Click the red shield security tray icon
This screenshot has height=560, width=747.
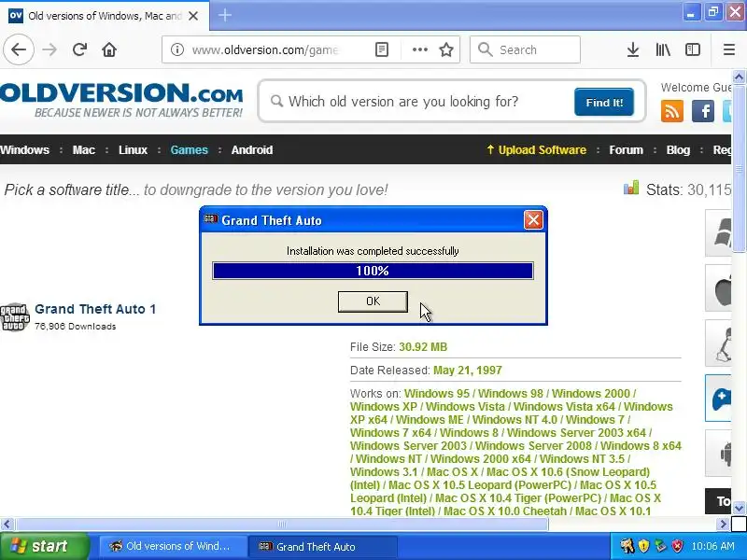pyautogui.click(x=677, y=546)
